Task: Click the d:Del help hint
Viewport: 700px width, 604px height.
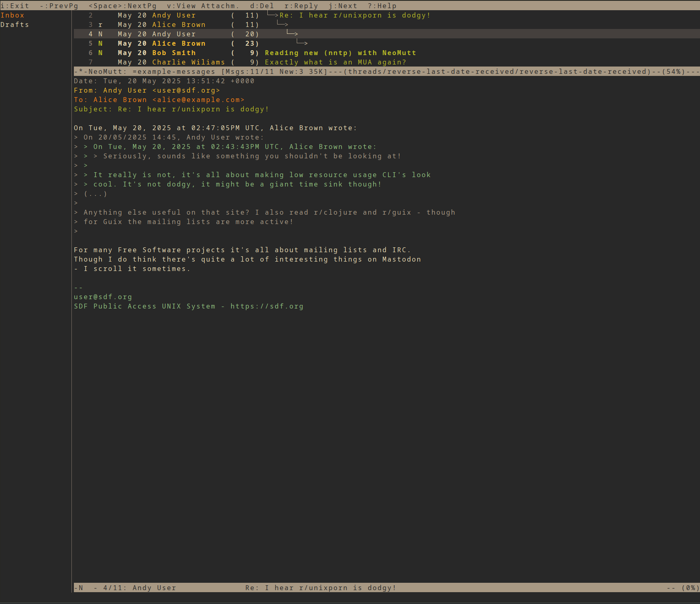Action: [262, 6]
